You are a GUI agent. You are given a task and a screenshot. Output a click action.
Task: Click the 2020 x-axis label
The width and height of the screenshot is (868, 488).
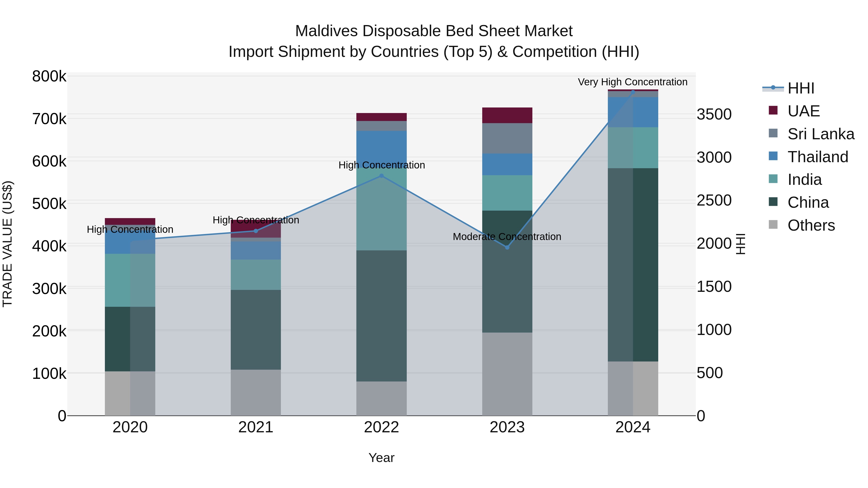[130, 427]
